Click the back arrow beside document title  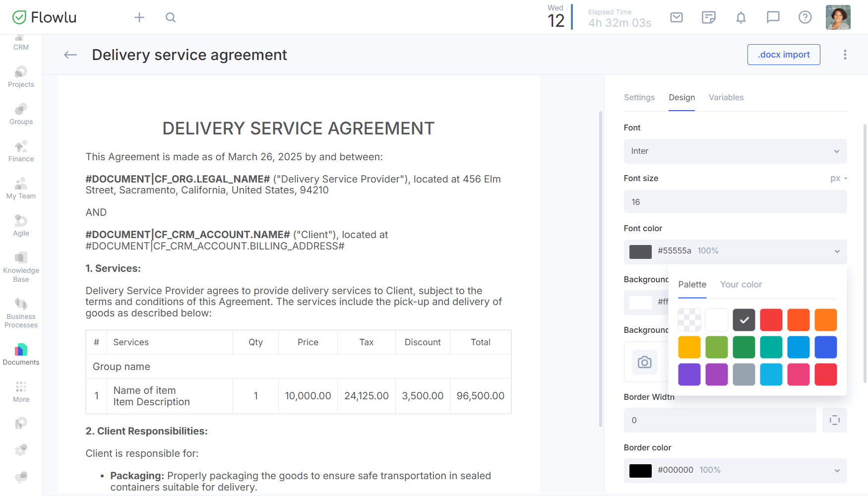[70, 55]
